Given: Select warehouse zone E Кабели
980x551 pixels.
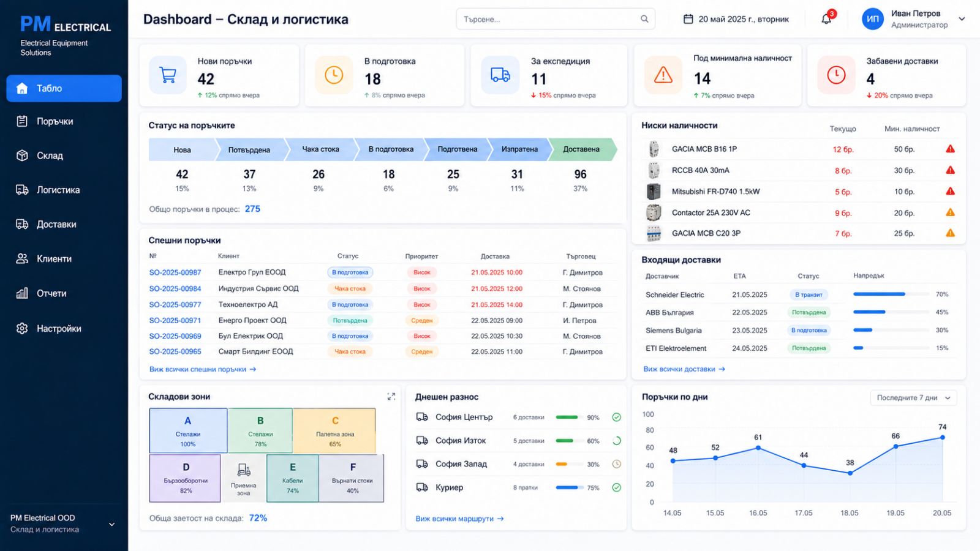Looking at the screenshot, I should pos(293,478).
